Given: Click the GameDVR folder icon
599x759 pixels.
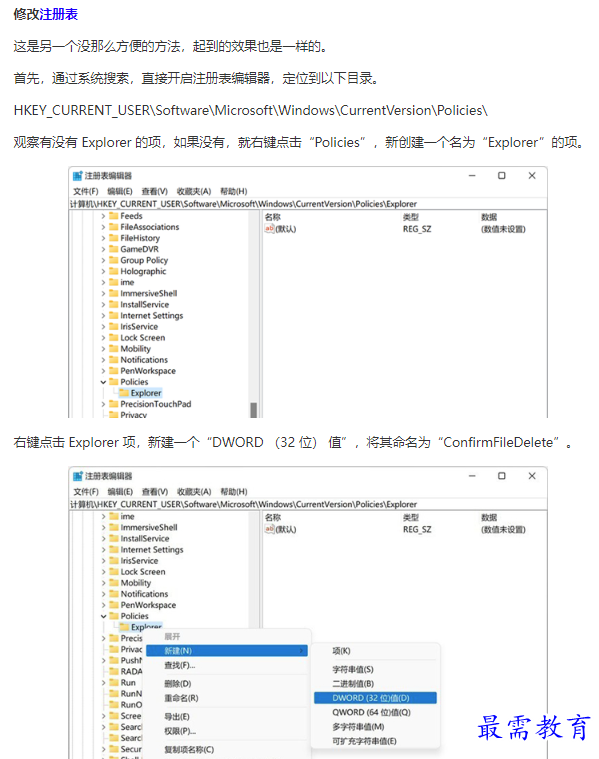Looking at the screenshot, I should click(114, 249).
